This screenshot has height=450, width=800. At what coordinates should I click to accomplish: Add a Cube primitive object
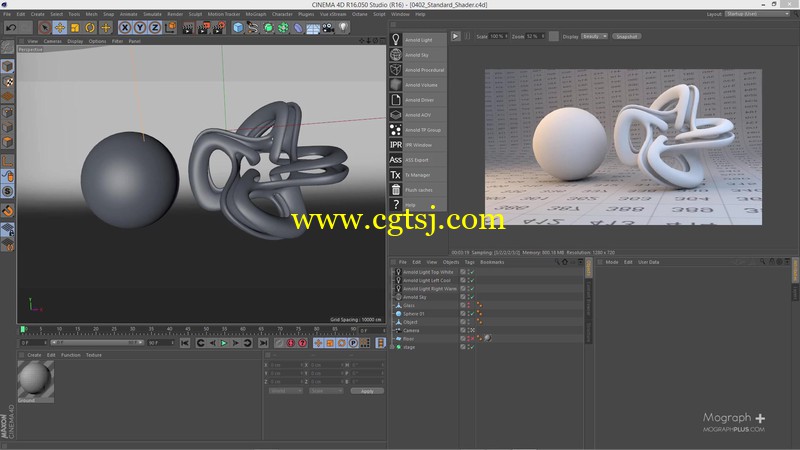pyautogui.click(x=238, y=28)
